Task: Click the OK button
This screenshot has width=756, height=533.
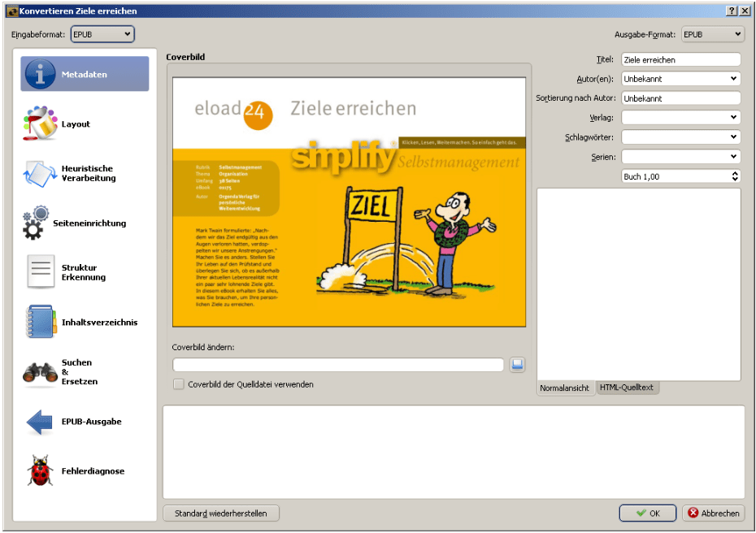Action: tap(647, 513)
